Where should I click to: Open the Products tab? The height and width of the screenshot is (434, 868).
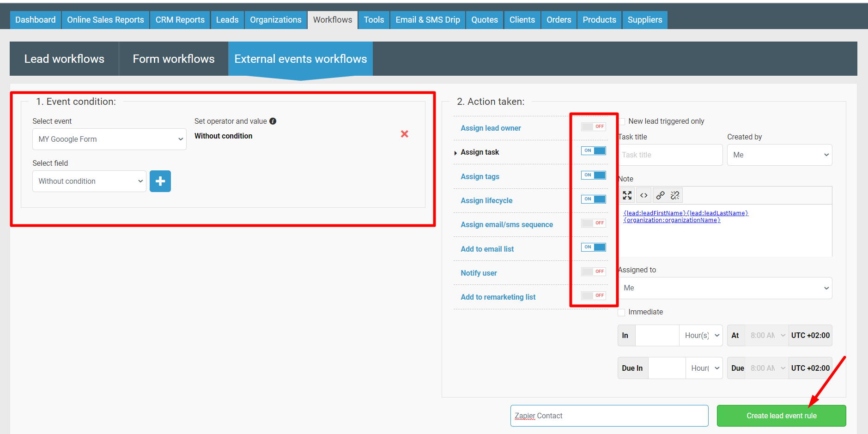pyautogui.click(x=599, y=20)
